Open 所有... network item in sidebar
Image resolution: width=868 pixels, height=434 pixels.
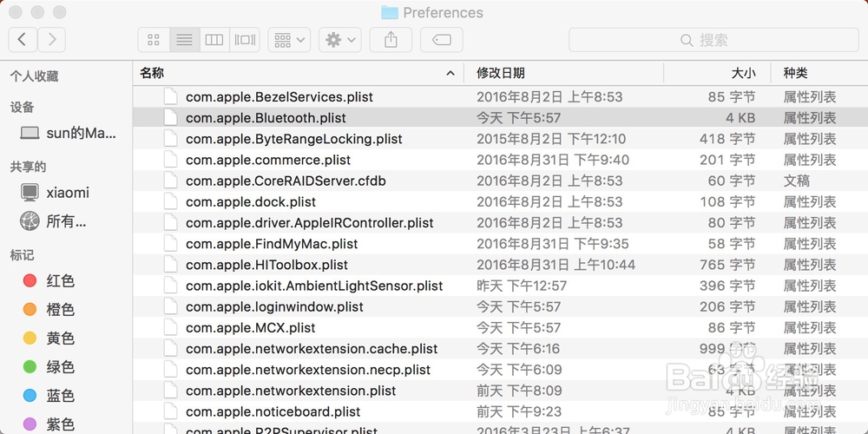[54, 221]
